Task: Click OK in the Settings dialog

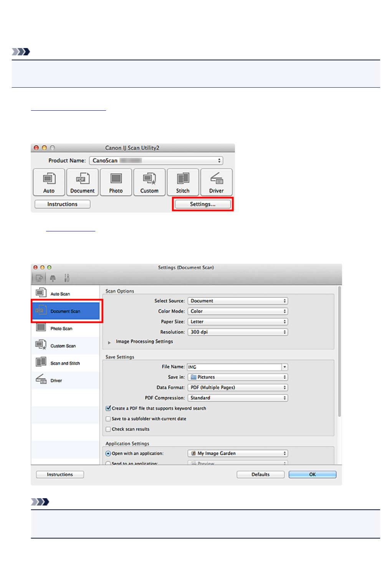Action: click(x=313, y=475)
